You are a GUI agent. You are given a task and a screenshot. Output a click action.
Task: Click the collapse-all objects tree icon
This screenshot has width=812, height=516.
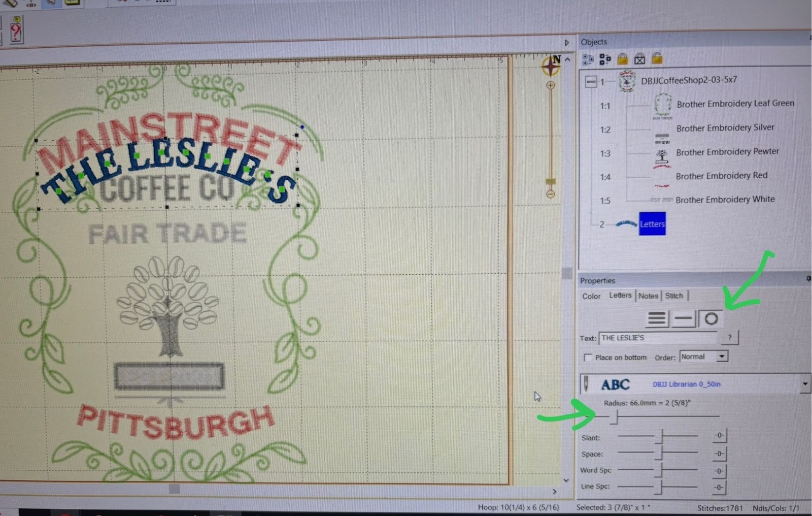(x=605, y=59)
